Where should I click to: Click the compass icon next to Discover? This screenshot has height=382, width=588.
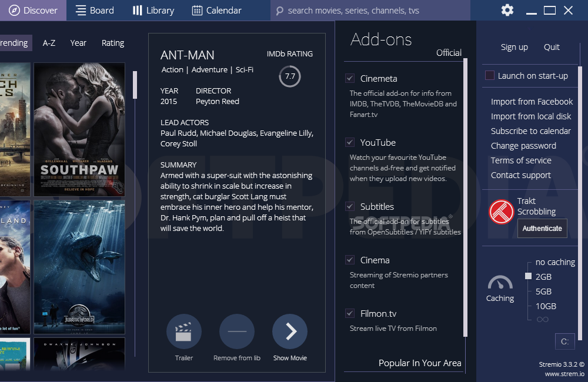[14, 10]
